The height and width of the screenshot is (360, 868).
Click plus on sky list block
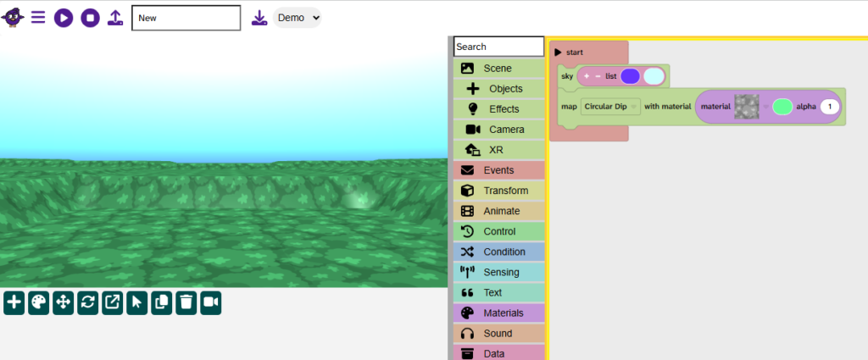[x=587, y=76]
